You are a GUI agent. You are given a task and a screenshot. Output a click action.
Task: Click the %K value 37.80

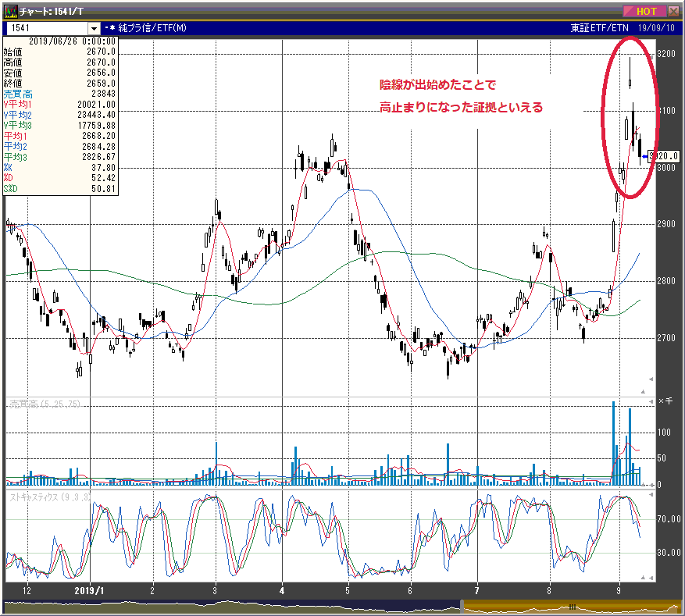pyautogui.click(x=104, y=168)
